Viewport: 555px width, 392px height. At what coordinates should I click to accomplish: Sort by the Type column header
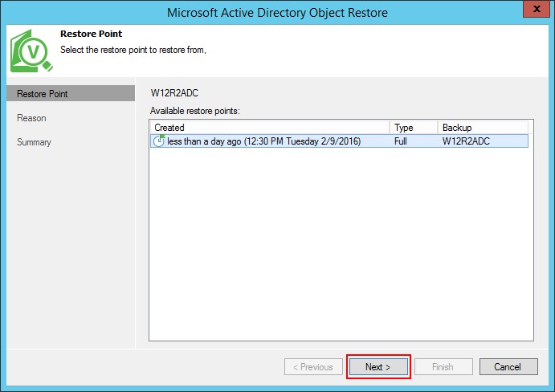(x=414, y=128)
